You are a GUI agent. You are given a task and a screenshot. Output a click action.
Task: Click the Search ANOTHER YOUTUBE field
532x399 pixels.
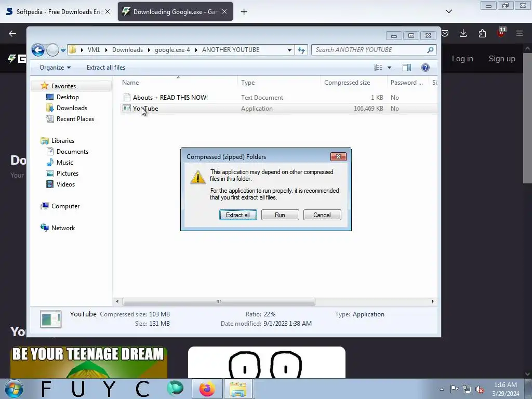370,50
